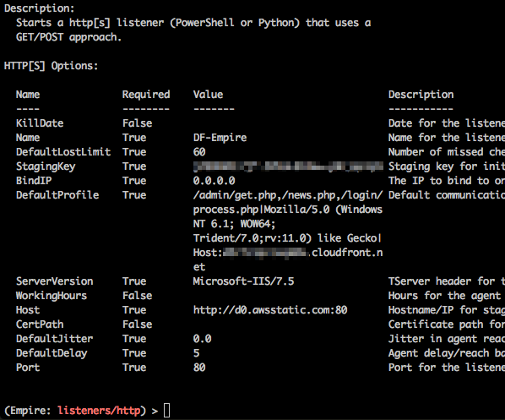The image size is (505, 420).
Task: Click the 'Name' column header
Action: [x=28, y=95]
